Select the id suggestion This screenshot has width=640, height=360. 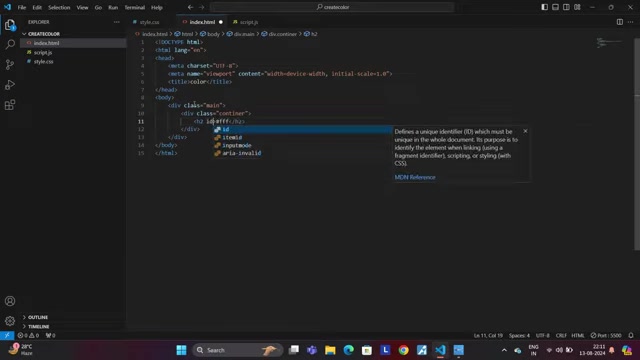(302, 129)
